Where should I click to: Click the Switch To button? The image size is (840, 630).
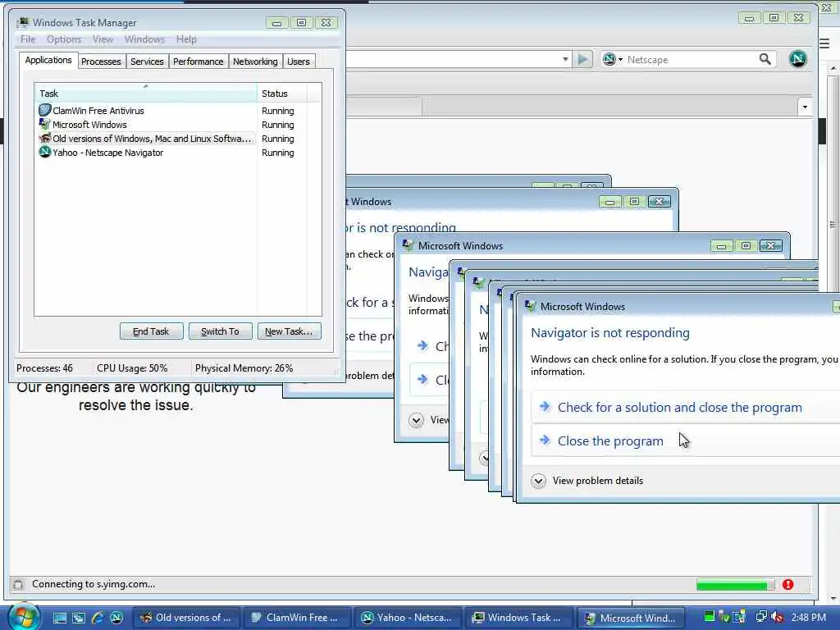tap(220, 331)
